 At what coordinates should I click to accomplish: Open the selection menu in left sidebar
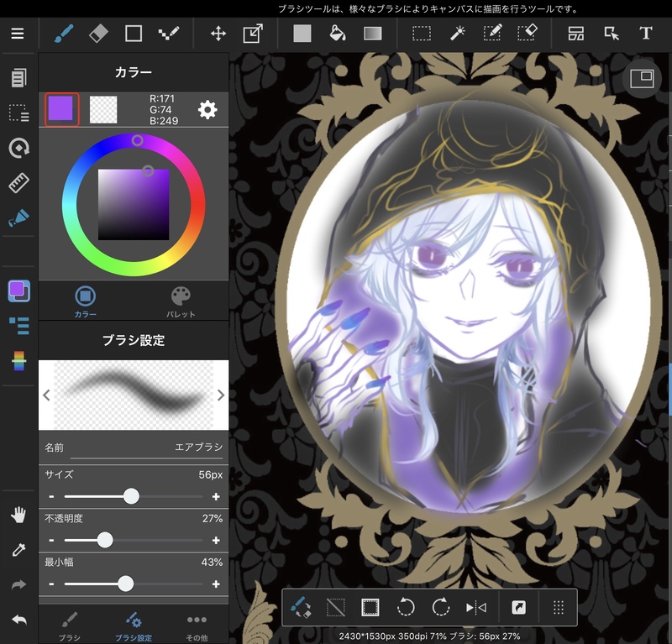click(x=18, y=113)
